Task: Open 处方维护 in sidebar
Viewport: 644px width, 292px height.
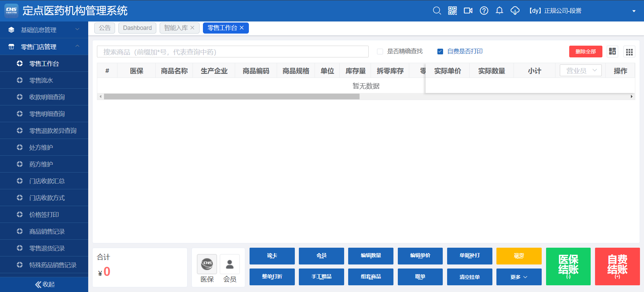Action: click(44, 147)
